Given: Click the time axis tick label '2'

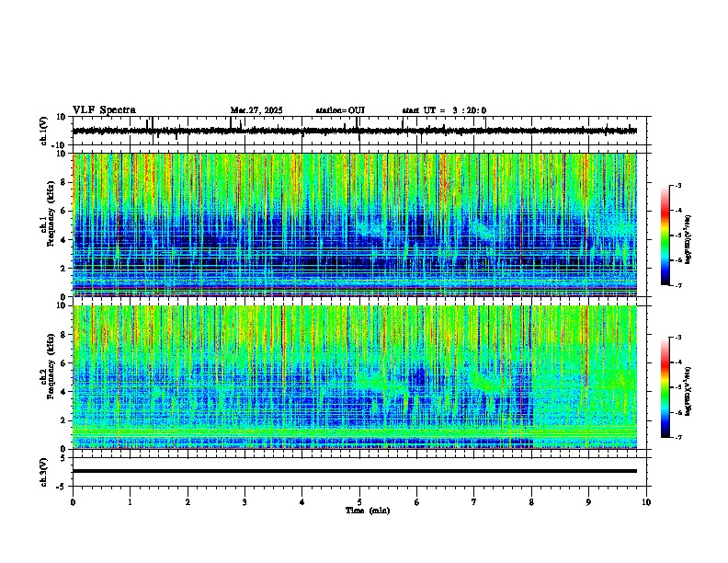Looking at the screenshot, I should point(188,502).
